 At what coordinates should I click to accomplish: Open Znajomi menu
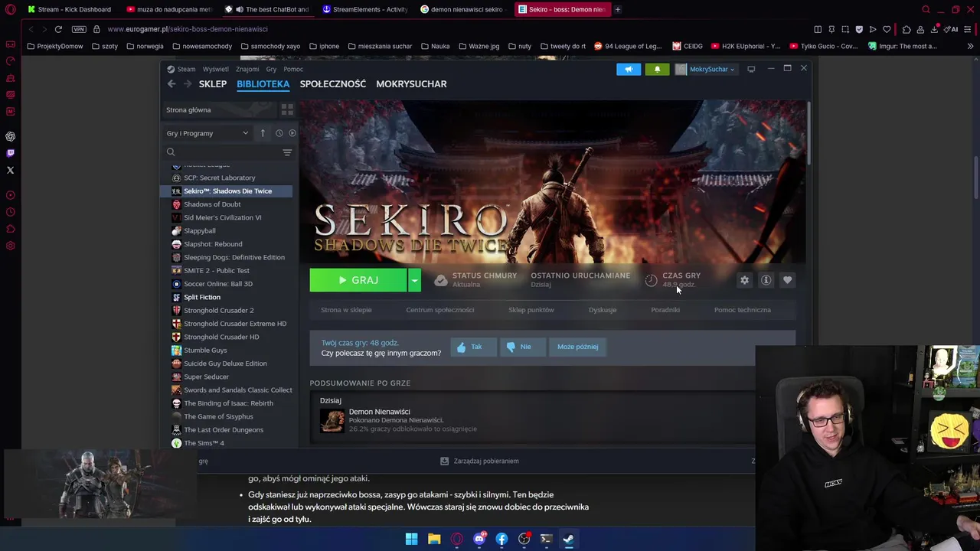pyautogui.click(x=247, y=69)
